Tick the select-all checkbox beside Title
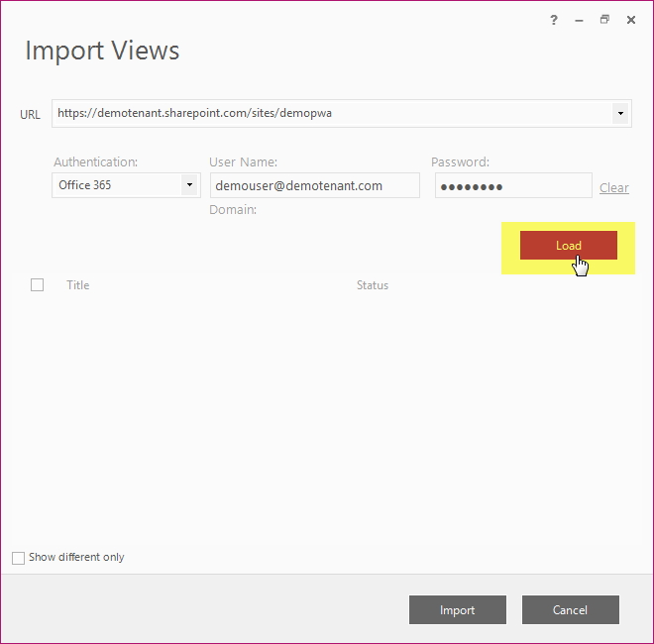The image size is (654, 644). (x=37, y=285)
